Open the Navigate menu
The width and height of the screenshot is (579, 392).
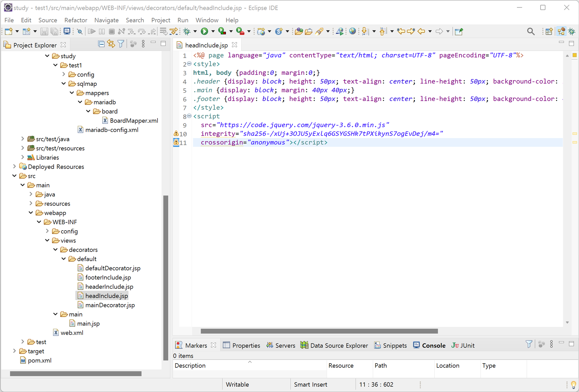tap(106, 20)
